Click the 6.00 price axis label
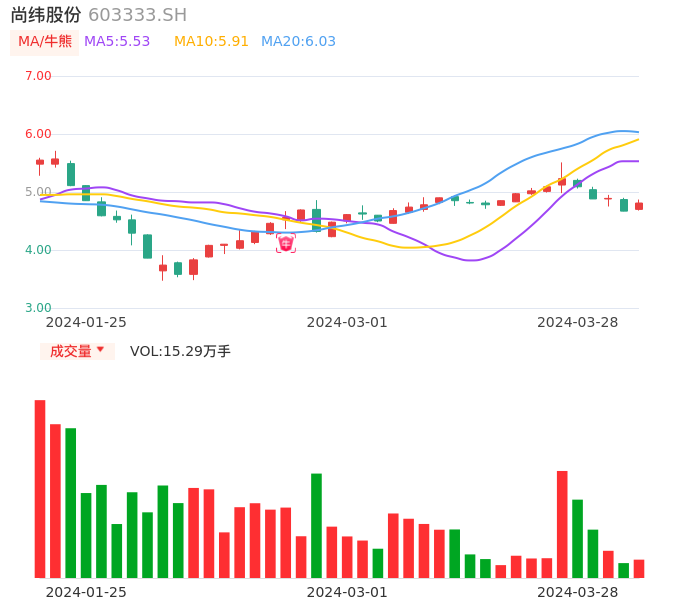 click(38, 134)
